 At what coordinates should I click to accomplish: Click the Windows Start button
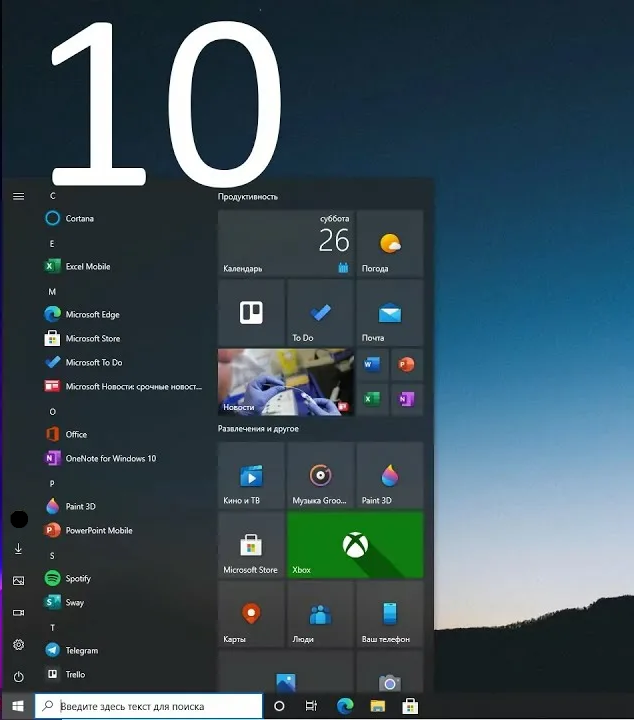[18, 706]
